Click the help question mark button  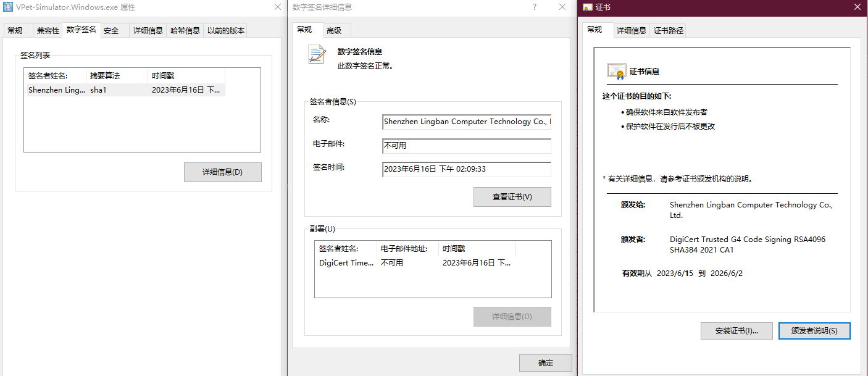(534, 7)
